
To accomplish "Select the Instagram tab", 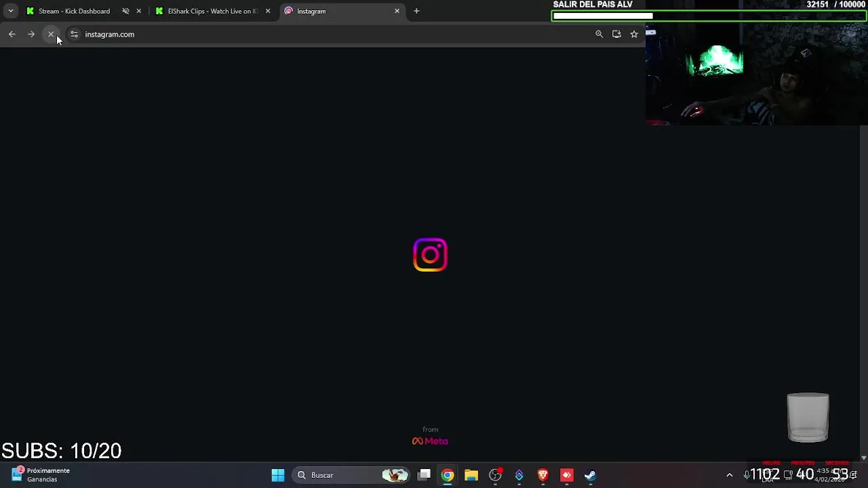I will (x=342, y=11).
